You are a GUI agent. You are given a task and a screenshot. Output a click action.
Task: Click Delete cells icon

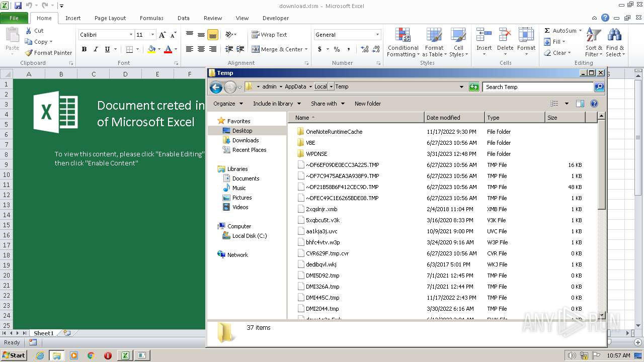pos(505,35)
